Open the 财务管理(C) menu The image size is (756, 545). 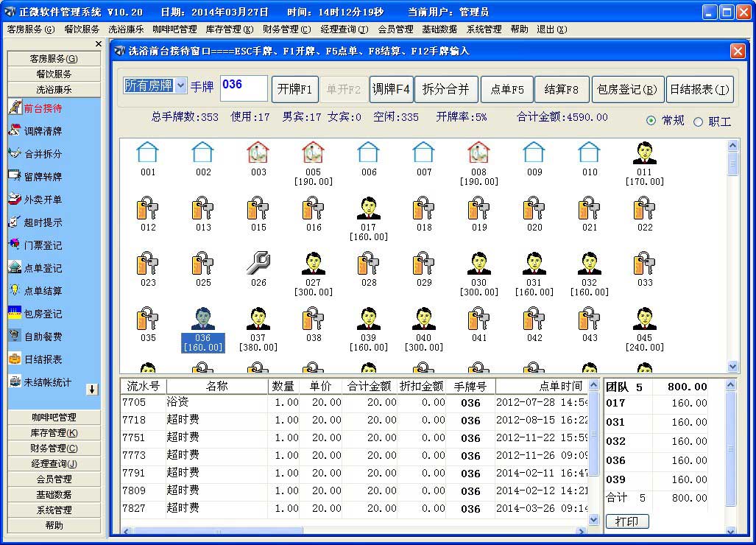tap(286, 29)
